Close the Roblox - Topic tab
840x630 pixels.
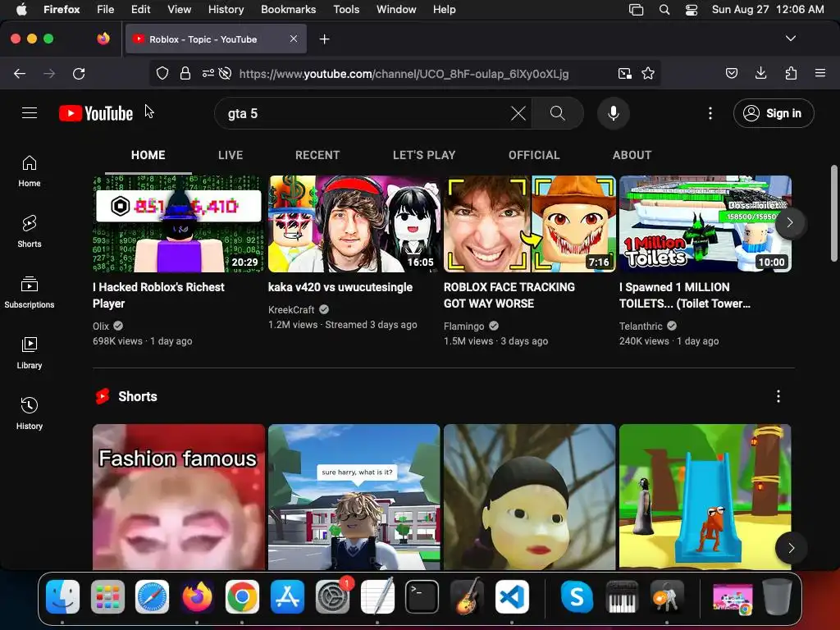294,39
